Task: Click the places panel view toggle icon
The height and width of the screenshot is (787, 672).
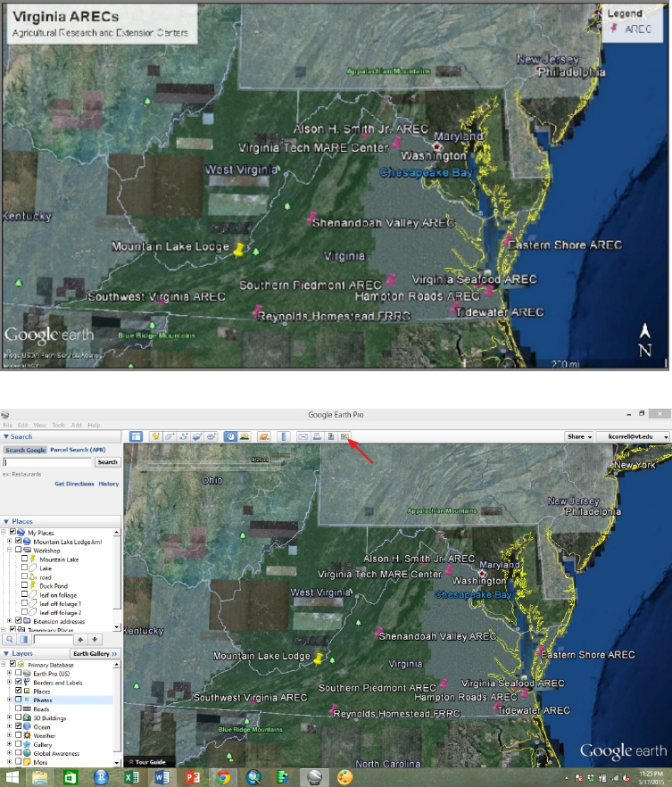Action: click(x=23, y=640)
